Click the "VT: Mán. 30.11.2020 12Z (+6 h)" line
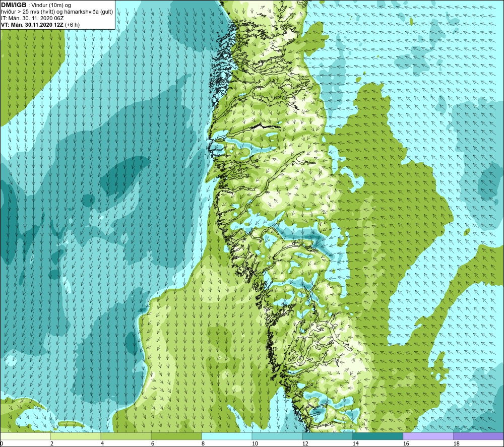The width and height of the screenshot is (504, 447). coord(40,25)
